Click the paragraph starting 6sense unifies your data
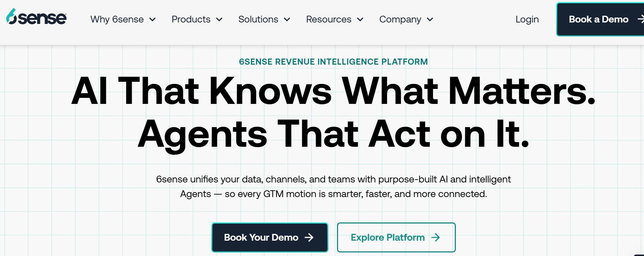Image resolution: width=644 pixels, height=256 pixels. point(333,186)
